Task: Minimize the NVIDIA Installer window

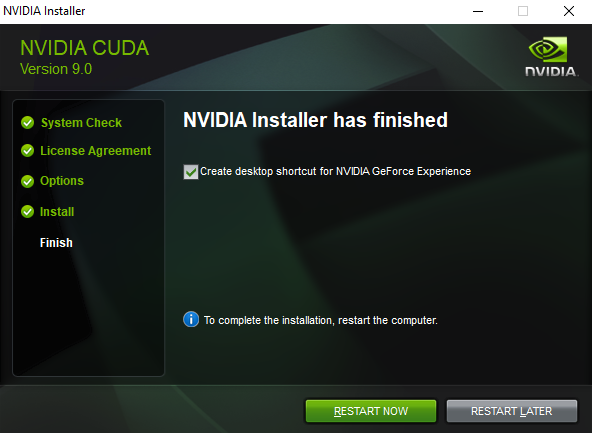Action: pos(478,11)
